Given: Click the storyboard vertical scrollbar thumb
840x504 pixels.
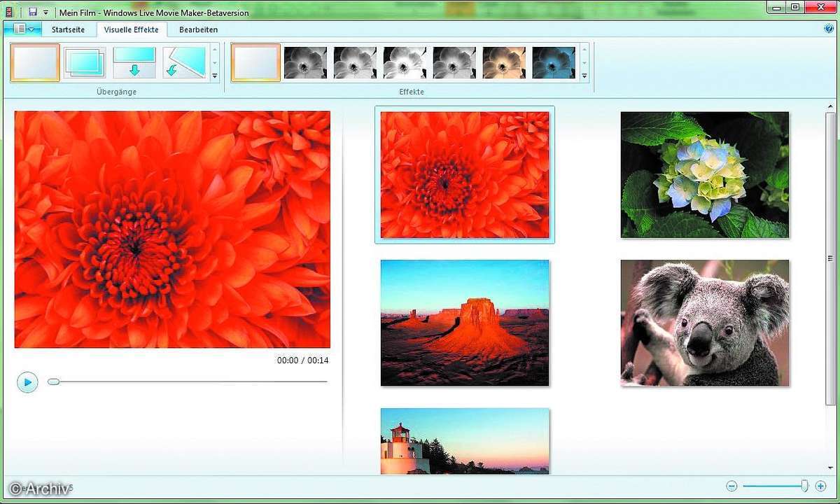Looking at the screenshot, I should tap(830, 258).
